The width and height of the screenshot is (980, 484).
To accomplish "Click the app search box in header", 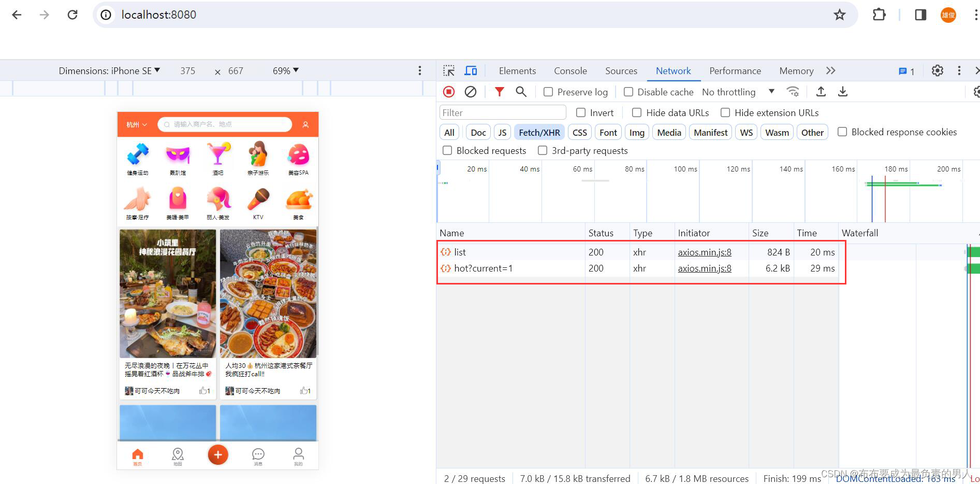I will click(225, 124).
